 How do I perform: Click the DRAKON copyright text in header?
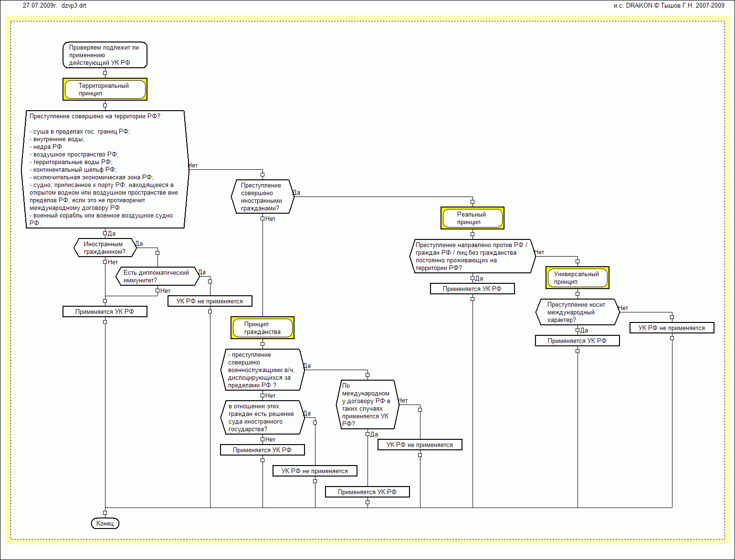[x=669, y=6]
